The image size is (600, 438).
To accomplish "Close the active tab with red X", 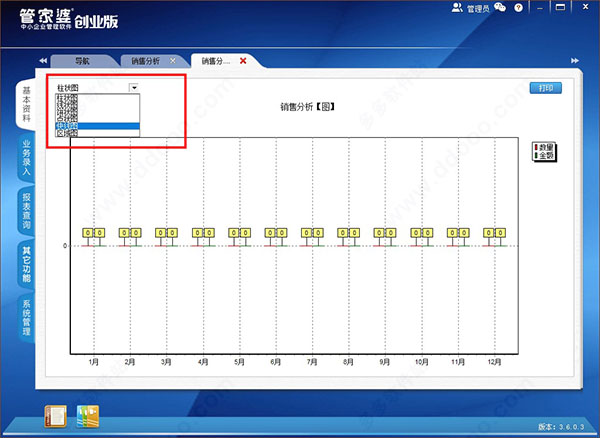I will tap(242, 61).
